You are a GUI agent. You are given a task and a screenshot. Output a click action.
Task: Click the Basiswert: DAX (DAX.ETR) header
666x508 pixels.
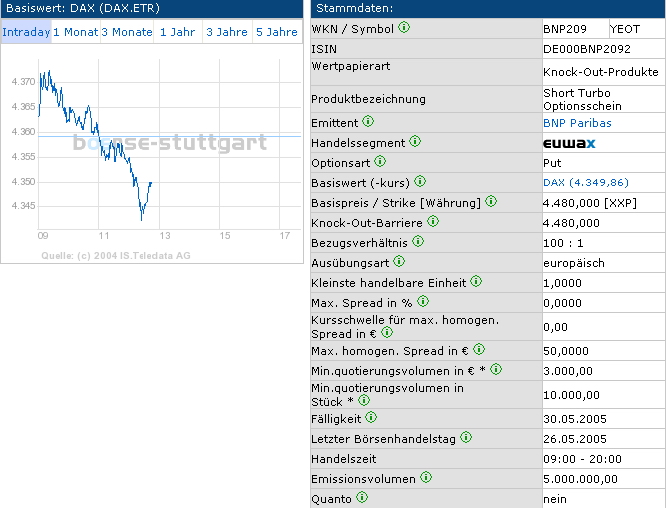tap(152, 8)
